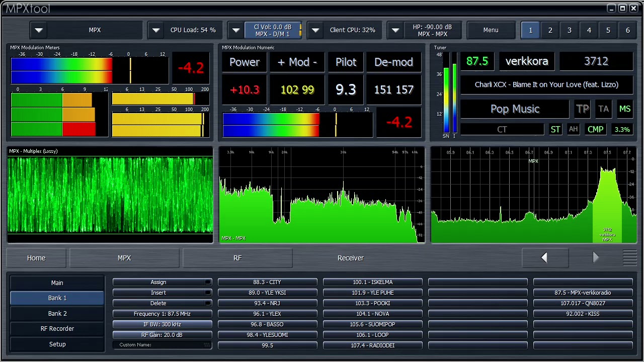This screenshot has width=644, height=362.
Task: Open the RF tab
Action: 237,258
